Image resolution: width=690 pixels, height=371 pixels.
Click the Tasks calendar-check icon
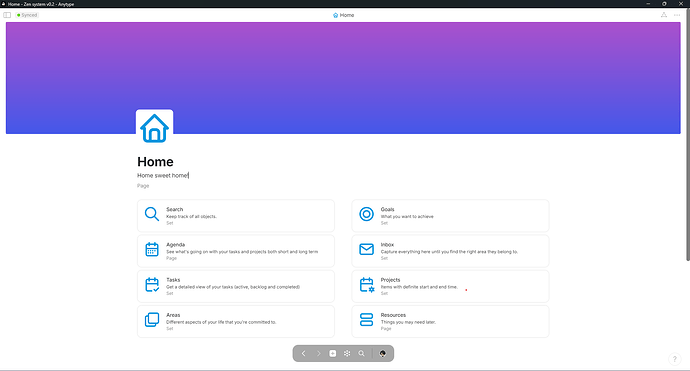click(x=152, y=285)
